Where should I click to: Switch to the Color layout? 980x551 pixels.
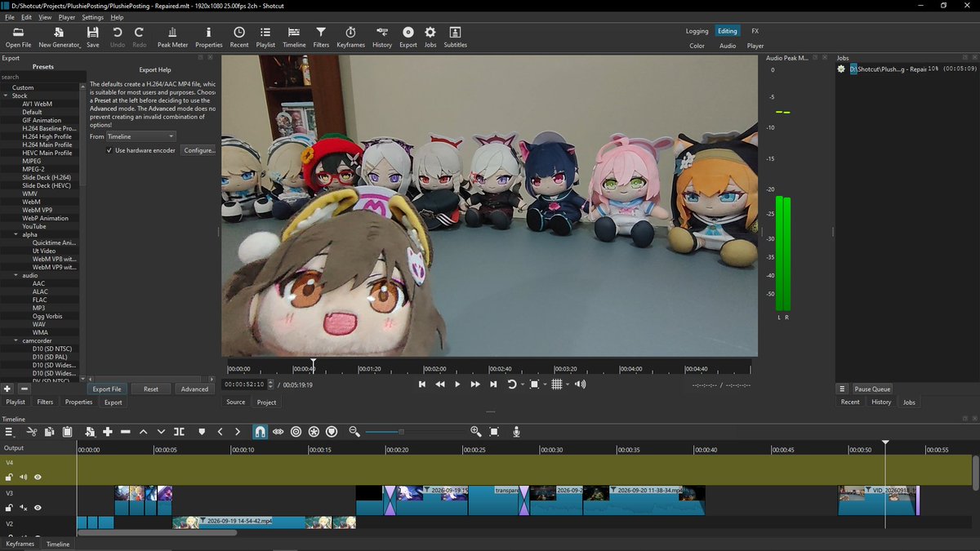(x=697, y=46)
